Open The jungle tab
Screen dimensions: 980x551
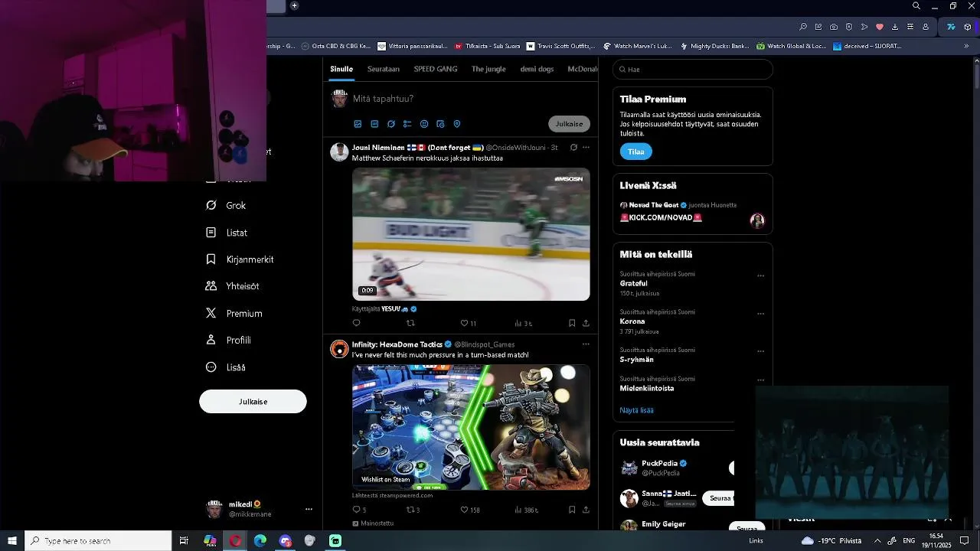pos(488,69)
